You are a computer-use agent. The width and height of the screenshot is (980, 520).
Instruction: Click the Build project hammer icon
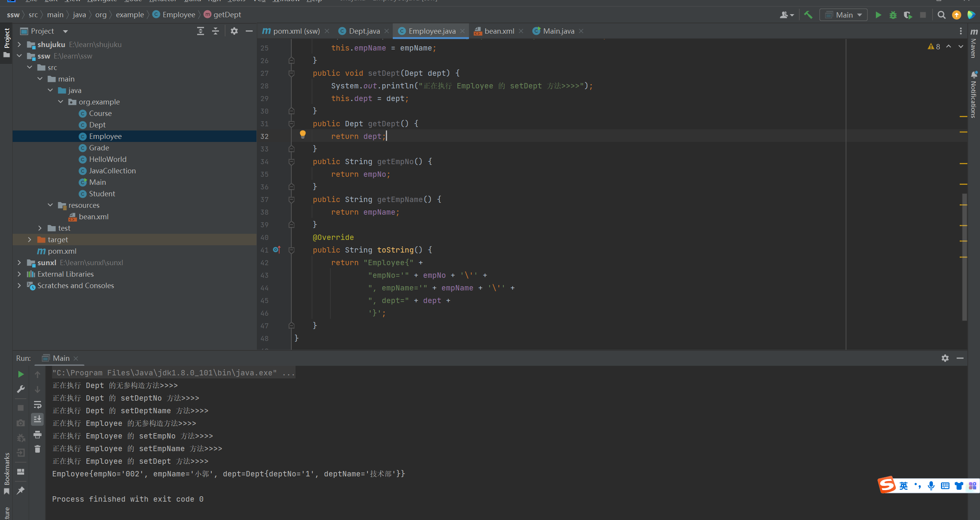[808, 15]
